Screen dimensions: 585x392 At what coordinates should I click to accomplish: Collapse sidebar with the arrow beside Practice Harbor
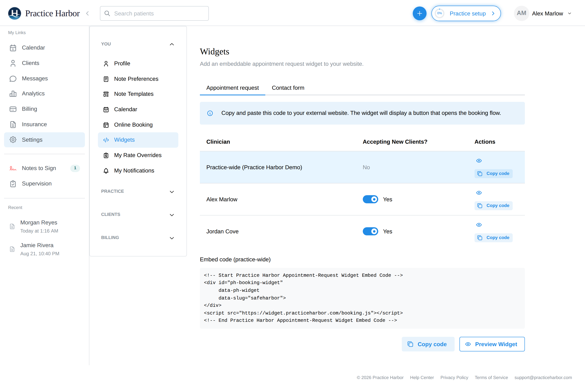88,14
